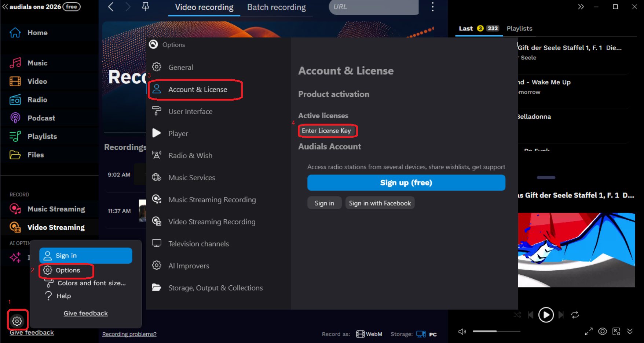Click the URL input field
The image size is (644, 343).
(373, 7)
